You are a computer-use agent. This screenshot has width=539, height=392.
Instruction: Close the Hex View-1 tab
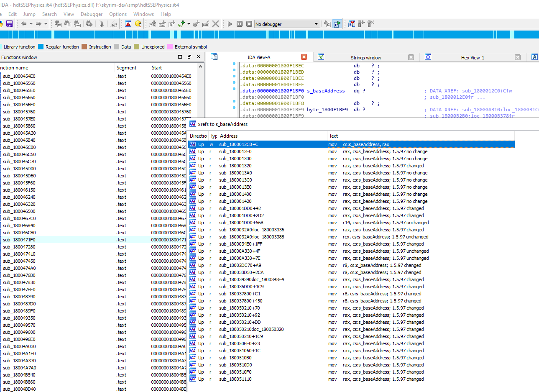[518, 57]
